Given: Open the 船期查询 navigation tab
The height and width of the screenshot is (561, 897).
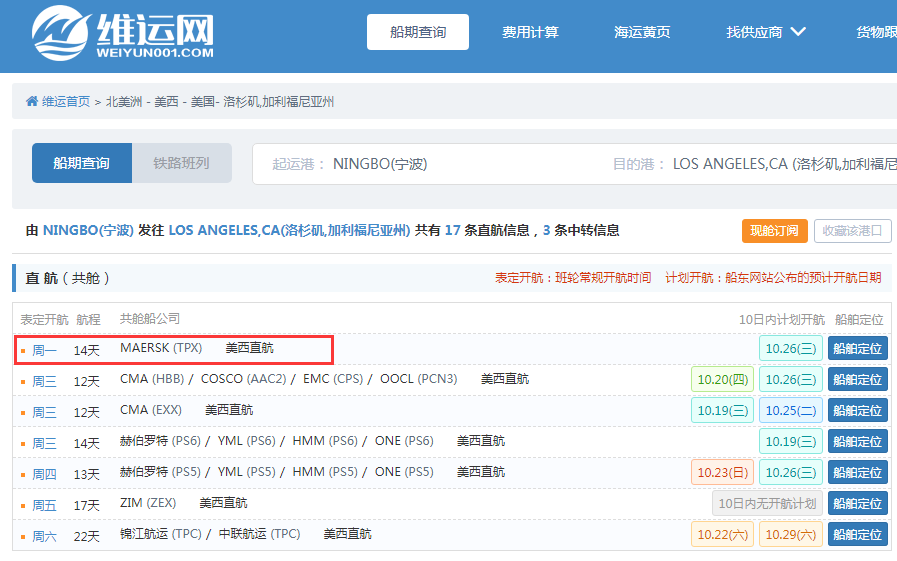Looking at the screenshot, I should (418, 32).
